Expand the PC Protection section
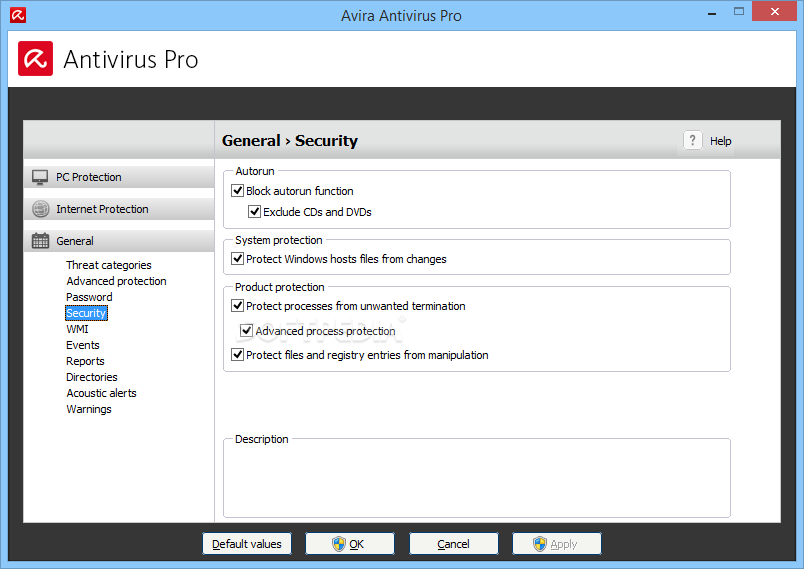 119,177
